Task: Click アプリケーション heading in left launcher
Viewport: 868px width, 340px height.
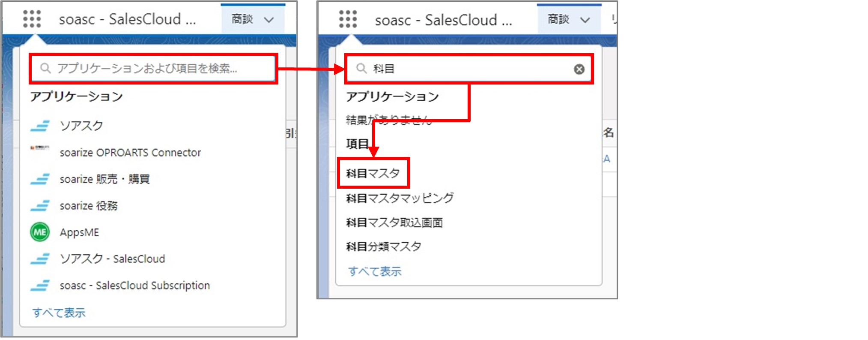Action: (x=77, y=96)
